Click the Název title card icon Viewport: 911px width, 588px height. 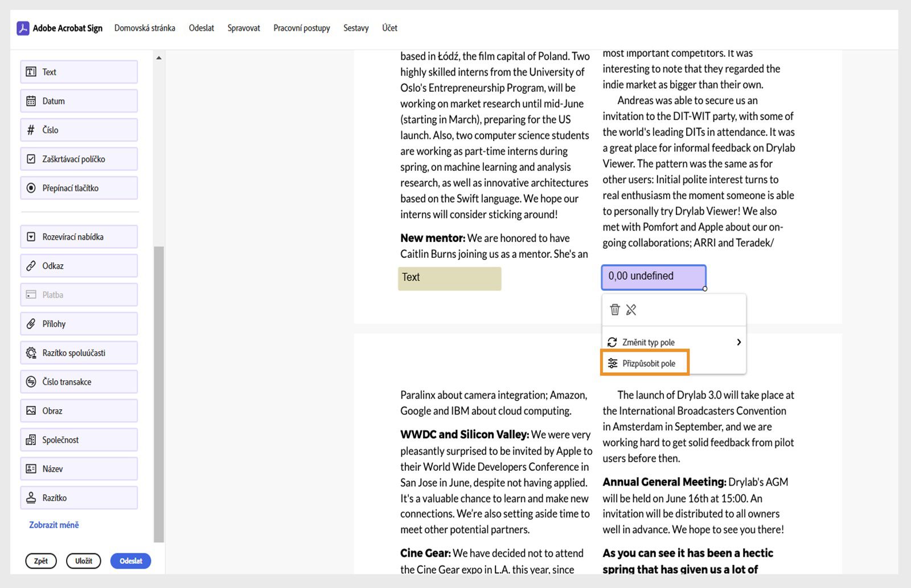[x=31, y=469]
